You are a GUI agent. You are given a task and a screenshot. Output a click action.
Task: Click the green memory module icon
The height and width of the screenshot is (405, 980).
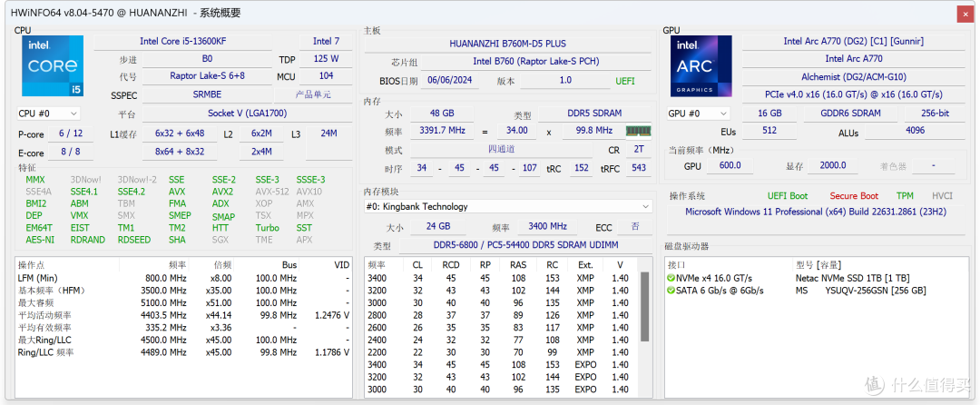(x=639, y=131)
